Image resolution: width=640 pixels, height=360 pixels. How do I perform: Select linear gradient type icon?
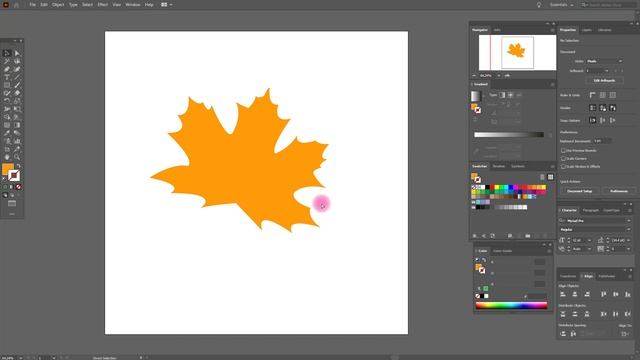point(502,95)
